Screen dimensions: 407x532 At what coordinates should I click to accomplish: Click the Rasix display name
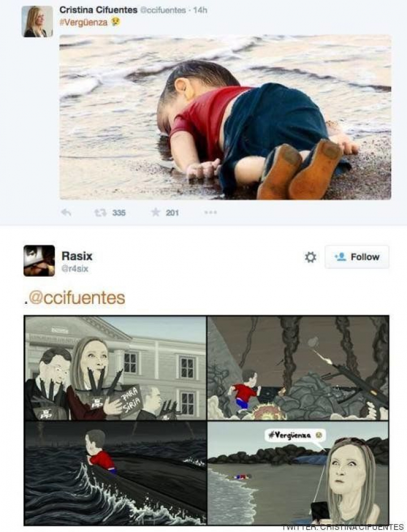(x=77, y=256)
